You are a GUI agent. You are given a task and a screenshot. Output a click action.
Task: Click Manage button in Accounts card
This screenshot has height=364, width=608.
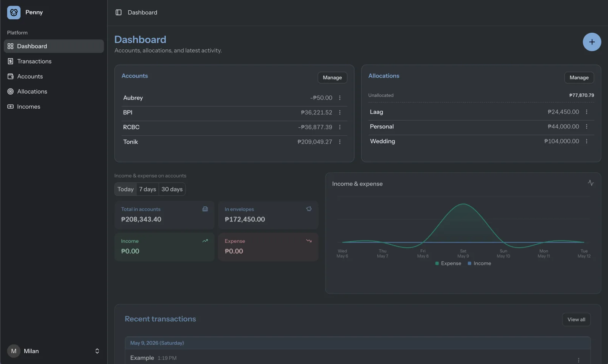tap(332, 78)
